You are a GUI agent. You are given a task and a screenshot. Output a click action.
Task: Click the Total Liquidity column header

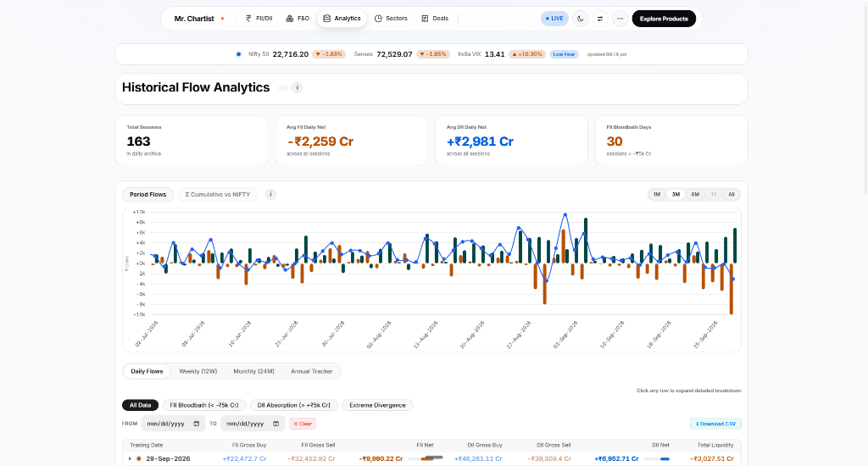coord(715,445)
